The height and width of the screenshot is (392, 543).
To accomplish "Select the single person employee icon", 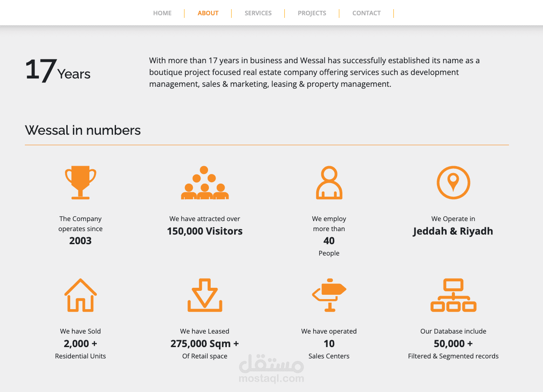I will pos(329,183).
